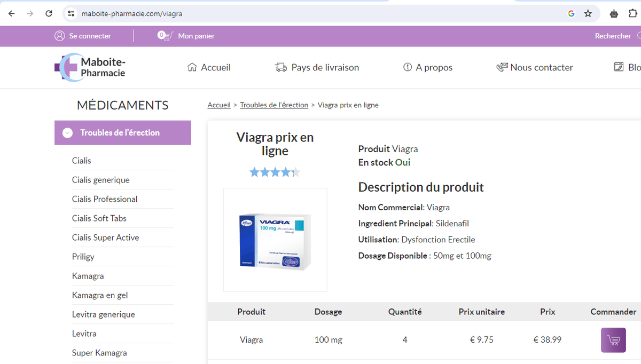Click the browser forward arrow
This screenshot has width=641, height=364.
click(x=30, y=13)
